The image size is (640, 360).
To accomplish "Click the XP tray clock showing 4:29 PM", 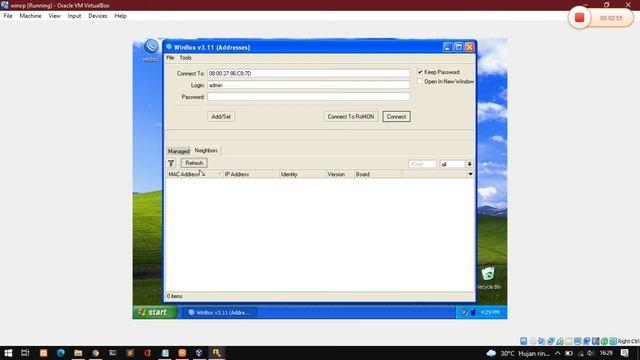I will click(x=490, y=313).
